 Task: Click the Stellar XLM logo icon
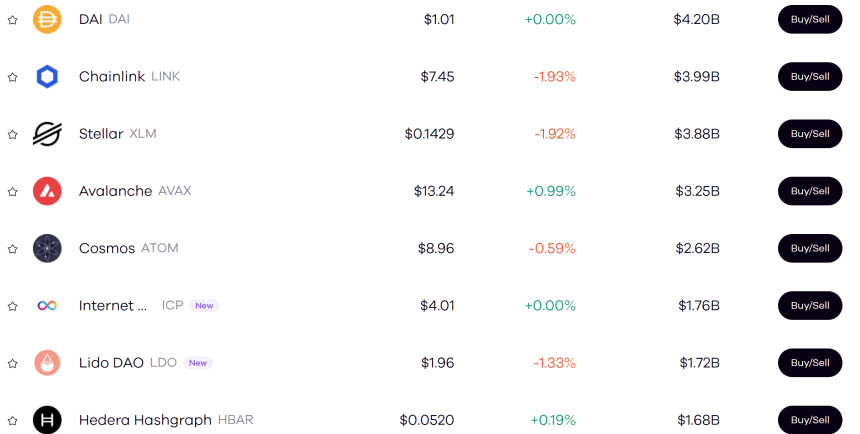[47, 134]
